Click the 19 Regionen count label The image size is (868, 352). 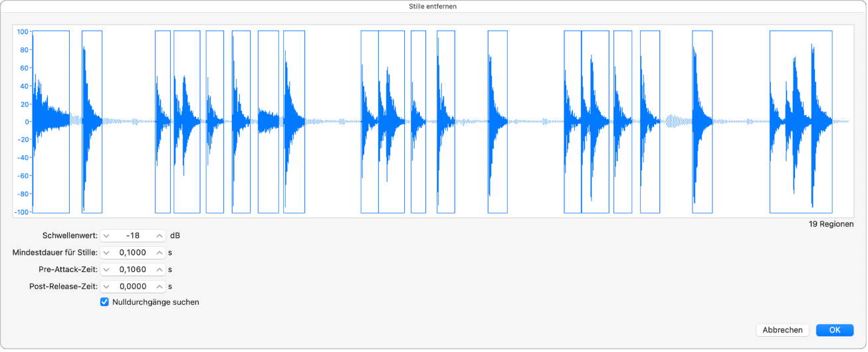(x=831, y=224)
